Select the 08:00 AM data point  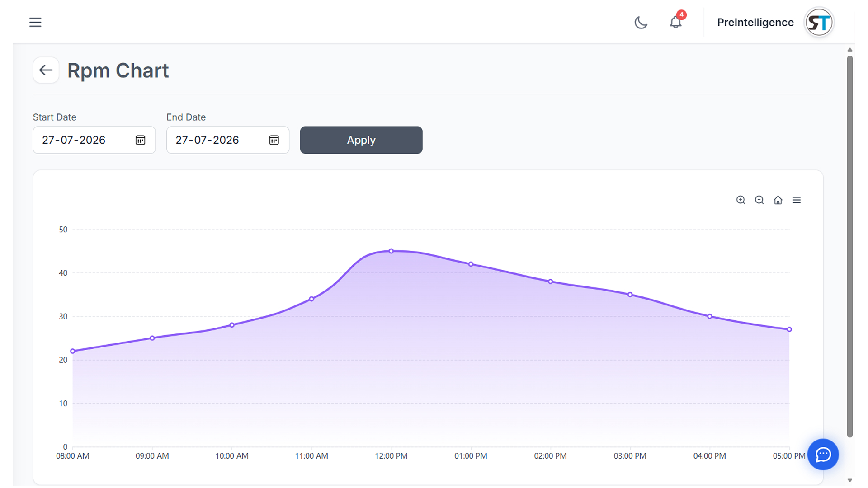(x=73, y=351)
